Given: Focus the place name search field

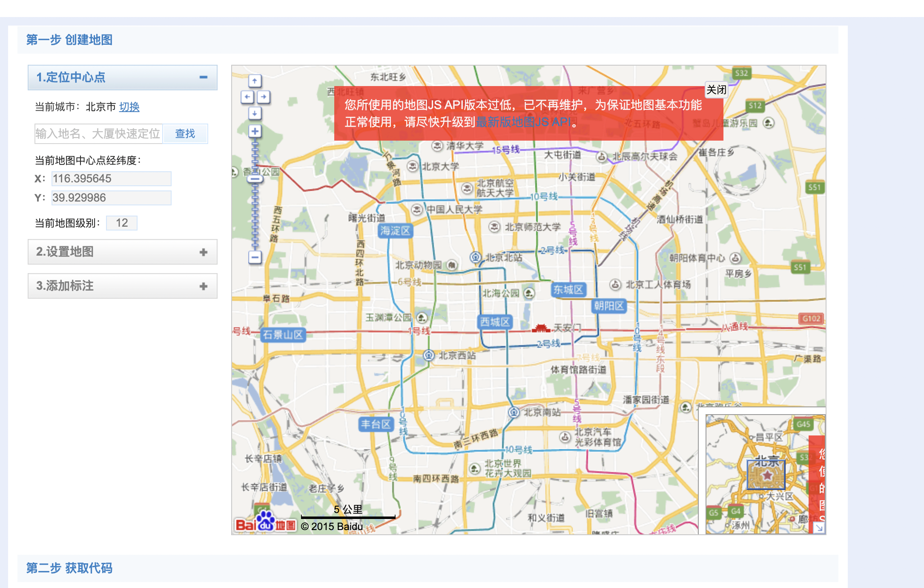Looking at the screenshot, I should pos(99,134).
